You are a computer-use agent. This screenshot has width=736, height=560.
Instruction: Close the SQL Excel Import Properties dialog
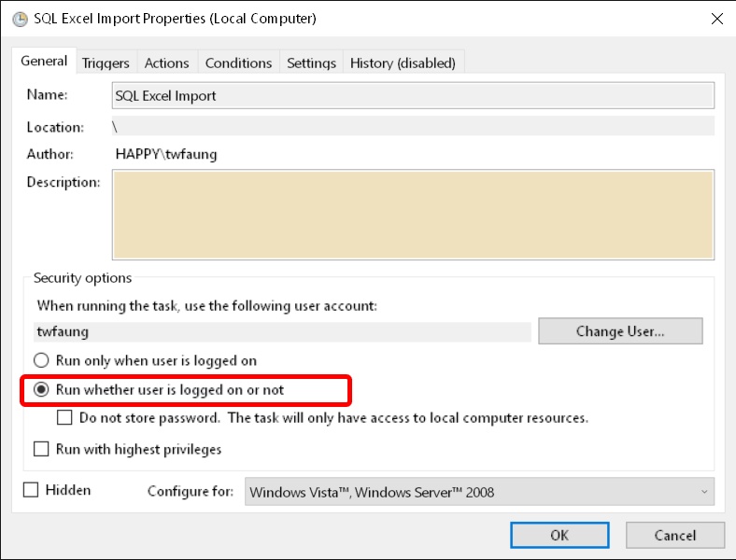[x=716, y=18]
